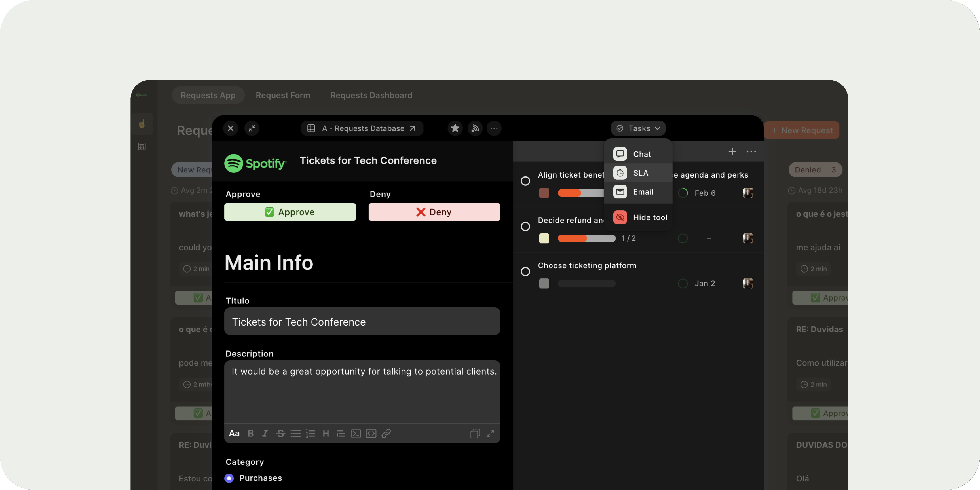
Task: Open the task panel options ellipsis
Action: coord(751,151)
